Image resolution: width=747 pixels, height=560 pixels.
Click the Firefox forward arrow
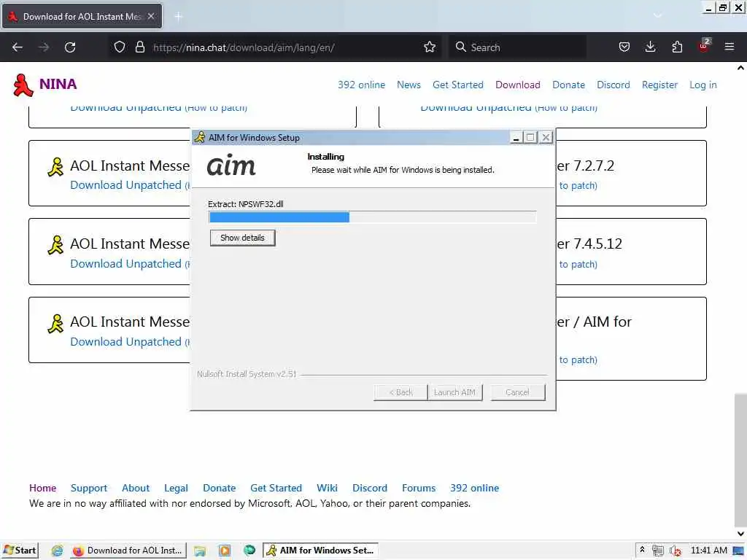click(x=44, y=47)
